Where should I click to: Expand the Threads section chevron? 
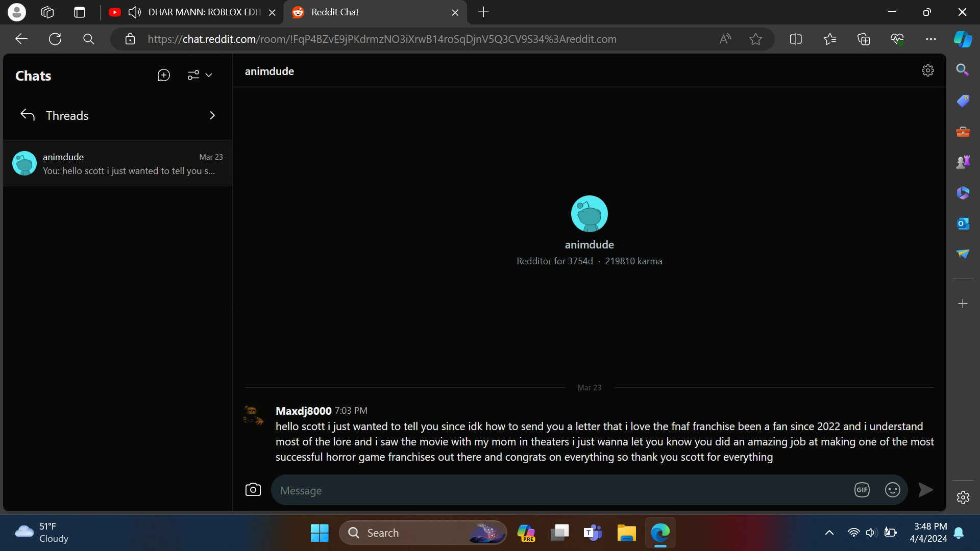(212, 116)
